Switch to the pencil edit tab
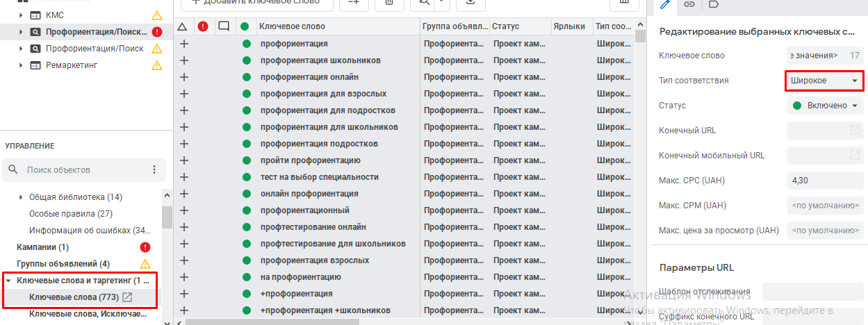The width and height of the screenshot is (868, 325). pyautogui.click(x=665, y=5)
